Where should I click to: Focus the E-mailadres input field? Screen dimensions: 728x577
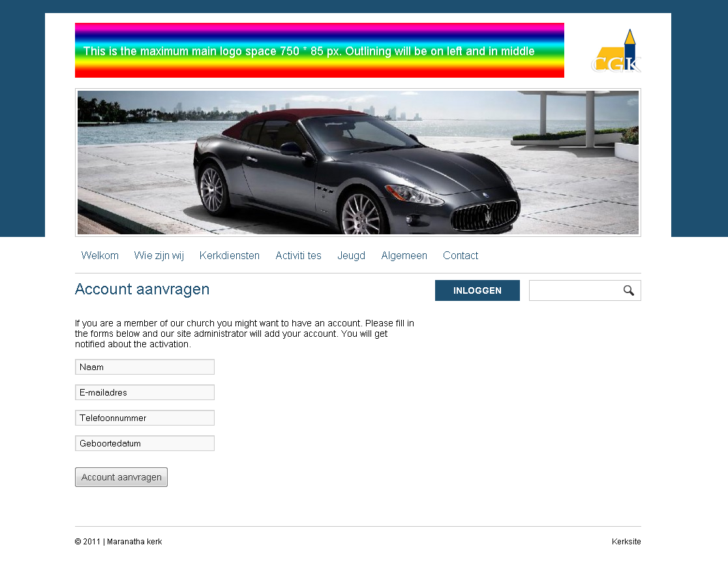(145, 392)
